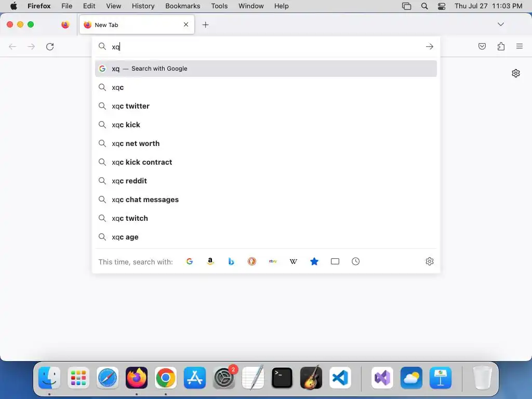Choose the 'xqc net worth' suggestion

tap(265, 143)
